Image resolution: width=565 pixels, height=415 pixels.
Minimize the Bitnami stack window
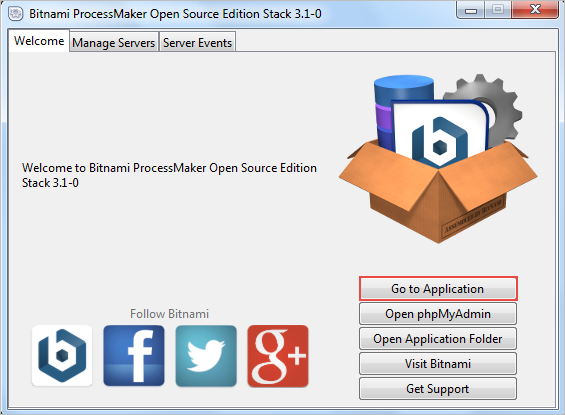click(x=470, y=10)
